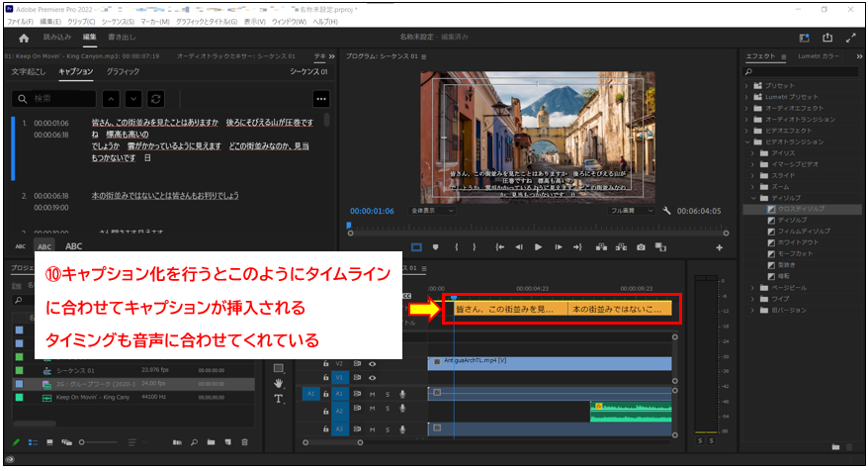Click the Add Marker icon in program monitor
868x471 pixels.
(x=435, y=247)
